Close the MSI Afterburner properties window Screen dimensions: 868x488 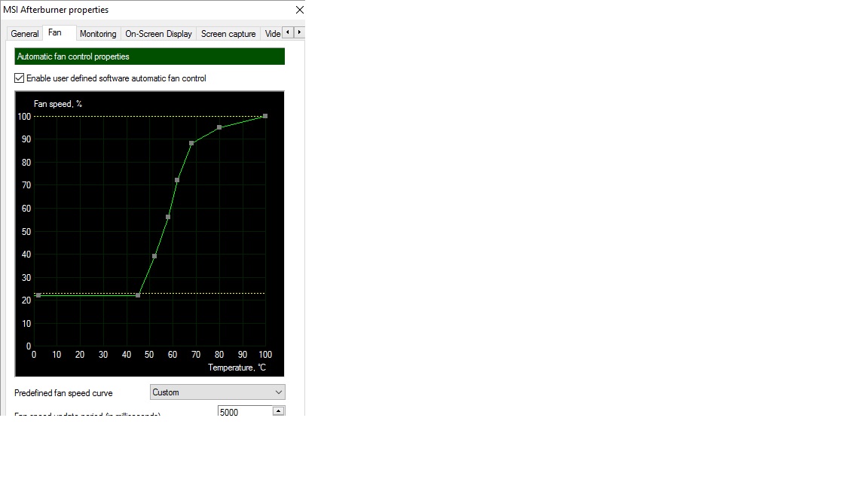(299, 10)
